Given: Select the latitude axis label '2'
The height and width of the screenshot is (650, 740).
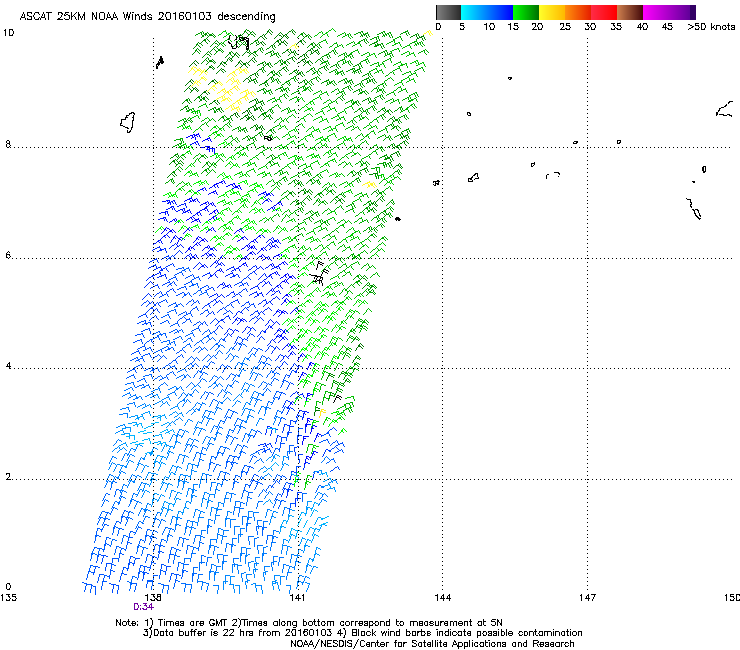Looking at the screenshot, I should [8, 476].
